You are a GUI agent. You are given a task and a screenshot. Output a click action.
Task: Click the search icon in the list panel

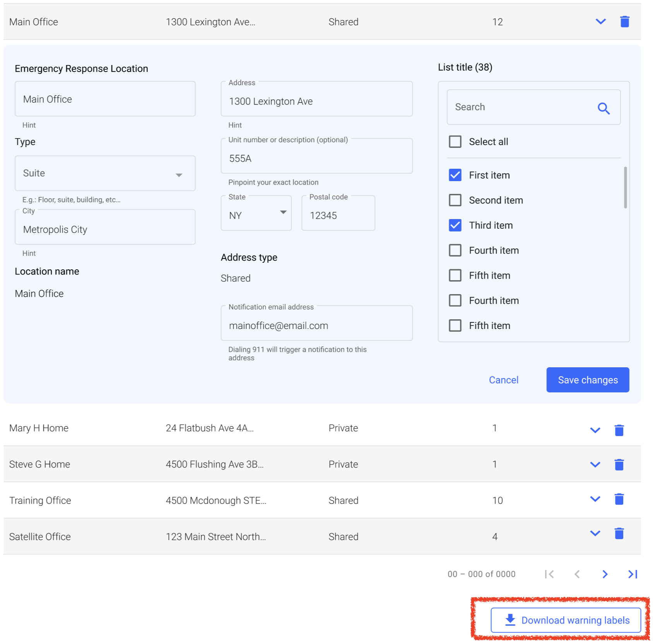[x=604, y=108]
